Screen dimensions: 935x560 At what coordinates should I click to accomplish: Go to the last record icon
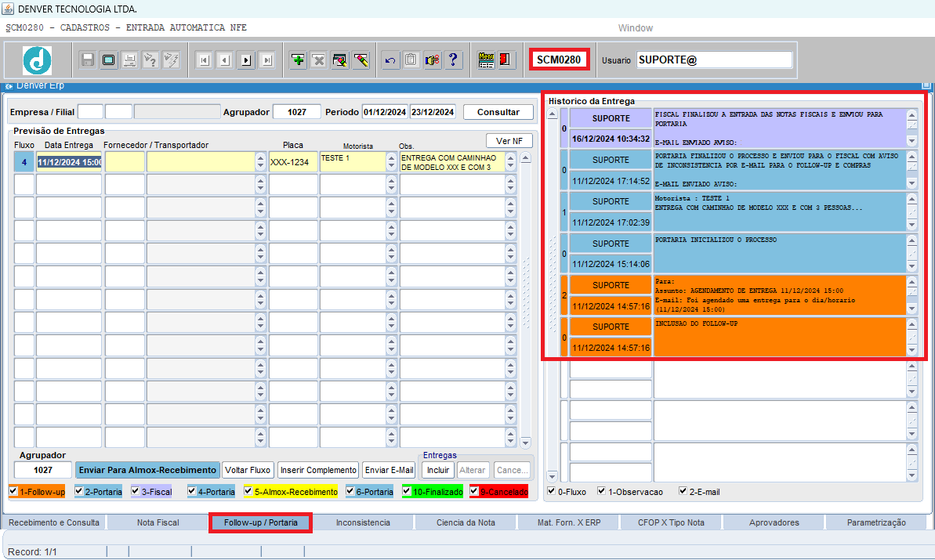266,60
